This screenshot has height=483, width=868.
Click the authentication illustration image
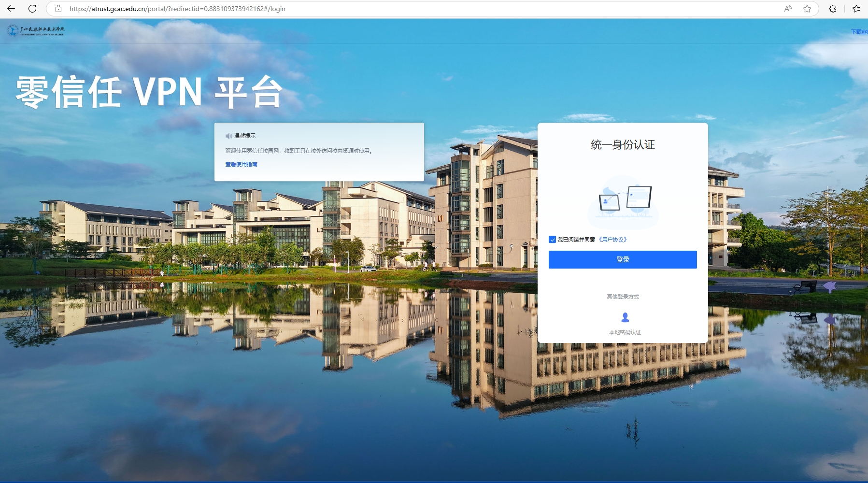click(x=623, y=202)
